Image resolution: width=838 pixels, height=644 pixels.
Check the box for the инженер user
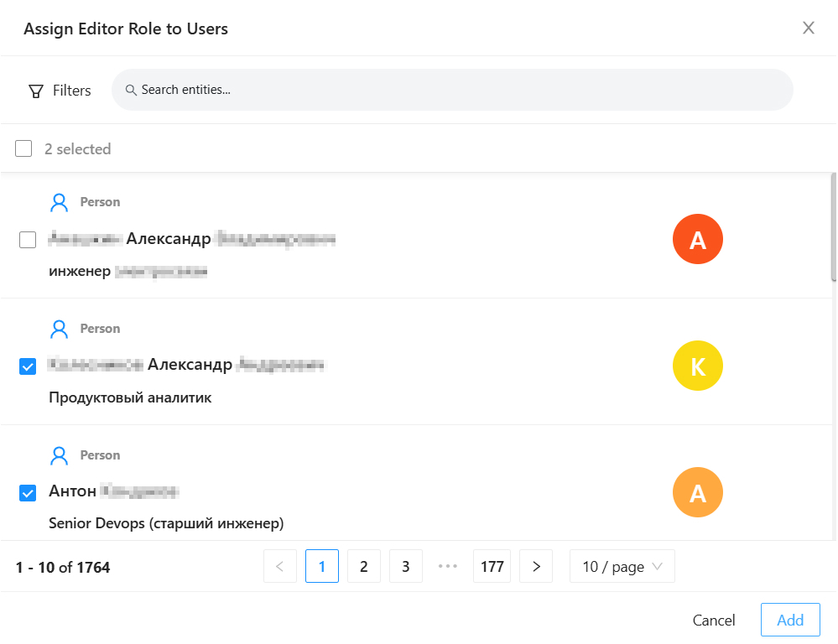(28, 241)
